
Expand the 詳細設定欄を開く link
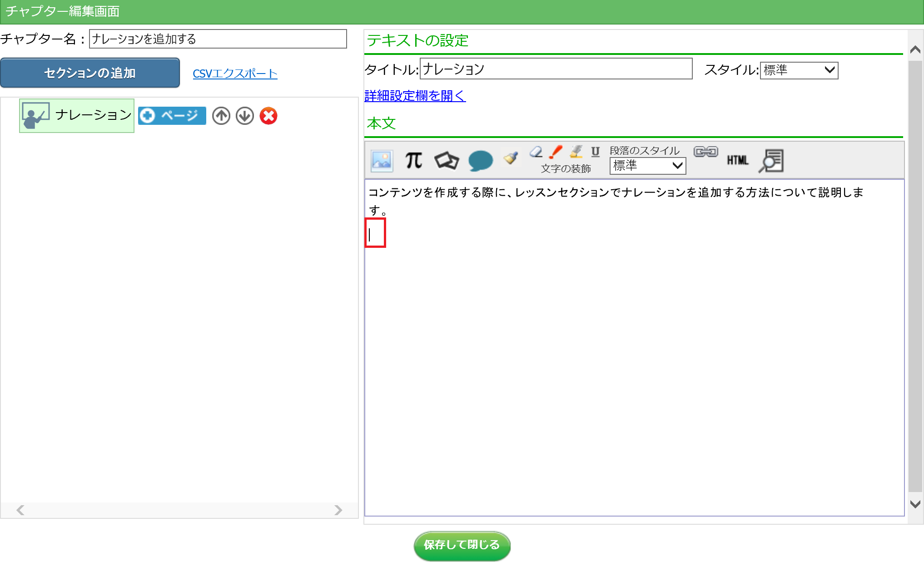point(415,96)
